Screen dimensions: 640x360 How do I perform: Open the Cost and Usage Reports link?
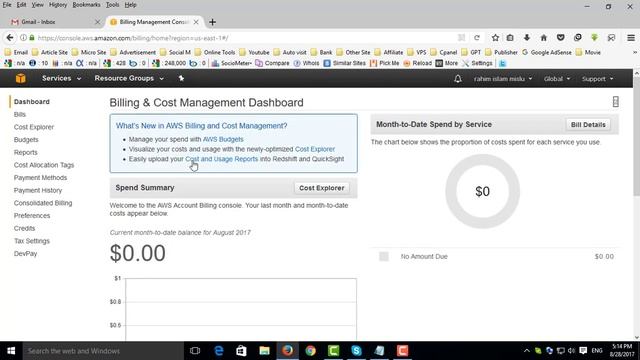(x=222, y=159)
